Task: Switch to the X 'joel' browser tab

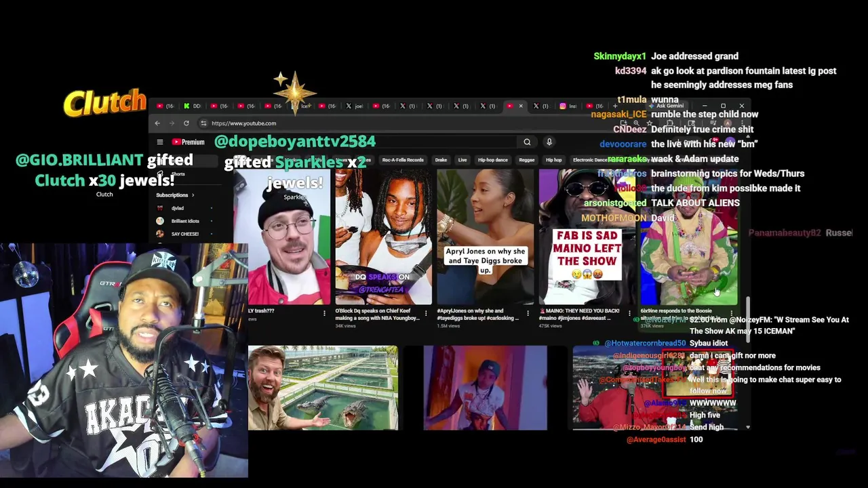Action: pyautogui.click(x=355, y=106)
